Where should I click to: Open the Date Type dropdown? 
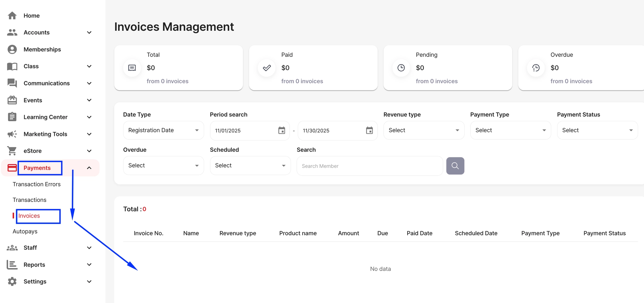[x=163, y=130]
